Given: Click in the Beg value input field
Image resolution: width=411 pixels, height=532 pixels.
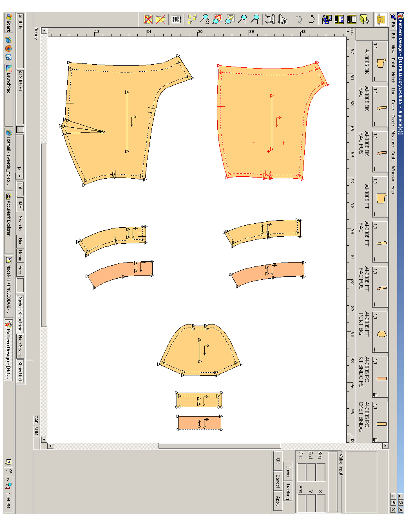Looking at the screenshot, I should pos(321,472).
